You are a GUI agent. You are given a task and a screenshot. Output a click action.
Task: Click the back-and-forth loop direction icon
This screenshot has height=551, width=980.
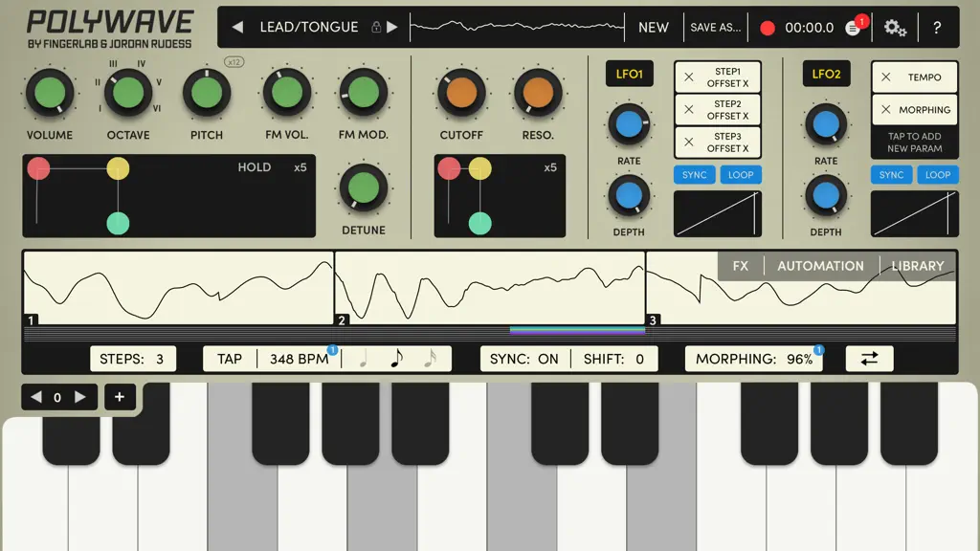click(x=869, y=359)
